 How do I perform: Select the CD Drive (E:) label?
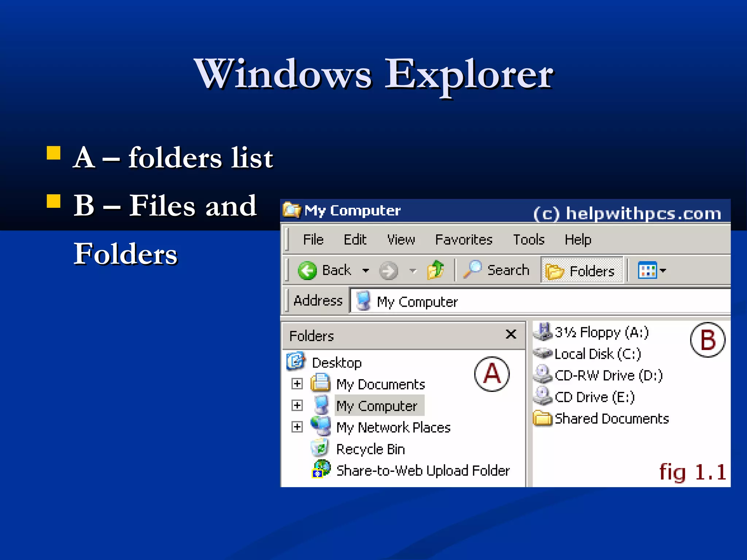coord(595,397)
